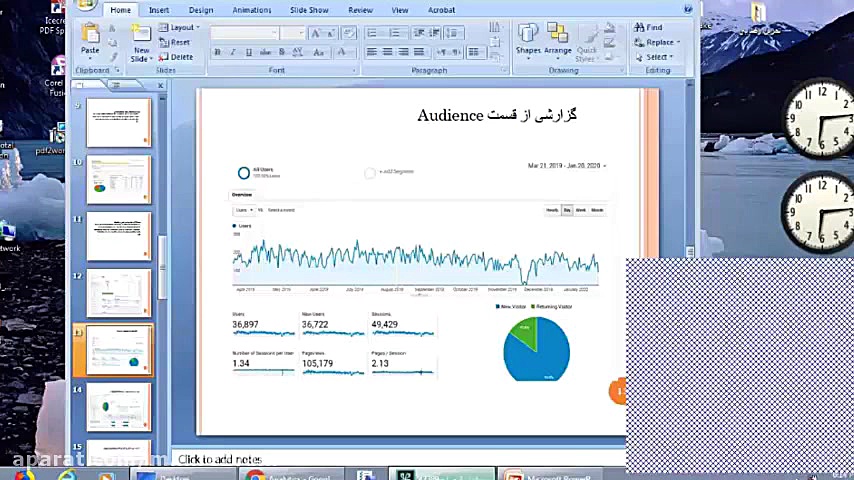Viewport: 854px width, 480px height.
Task: Click the Arrange icon in Drawing group
Action: point(557,39)
